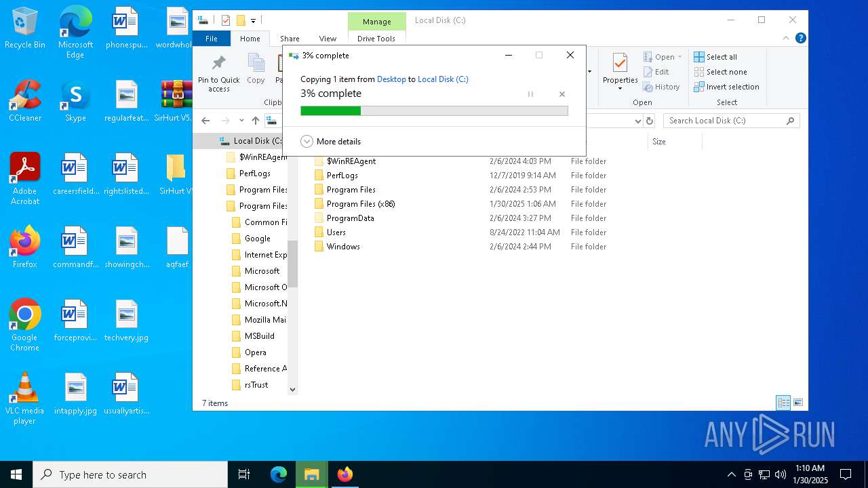
Task: Click the Search Local Disk (C:) field
Action: pyautogui.click(x=731, y=121)
